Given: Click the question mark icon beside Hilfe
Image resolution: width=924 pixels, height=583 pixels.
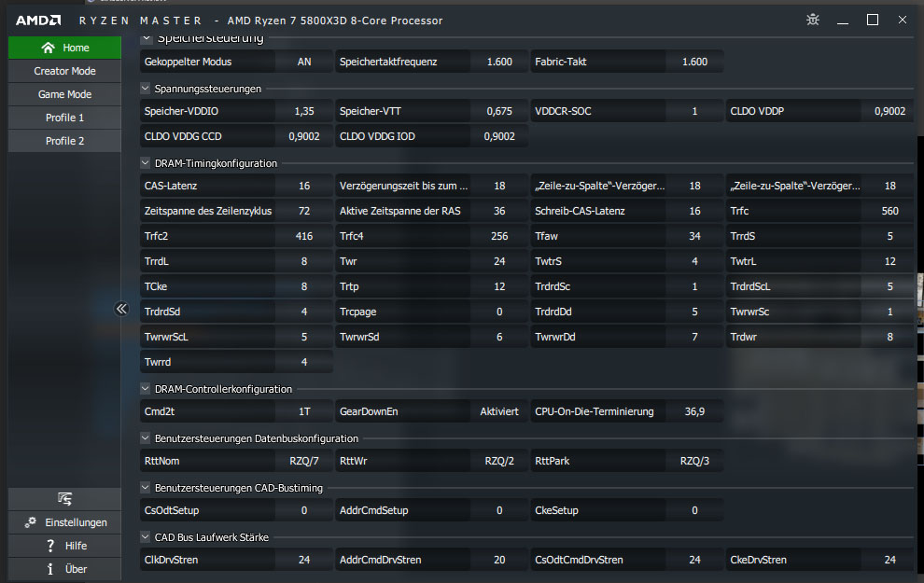Looking at the screenshot, I should (50, 546).
